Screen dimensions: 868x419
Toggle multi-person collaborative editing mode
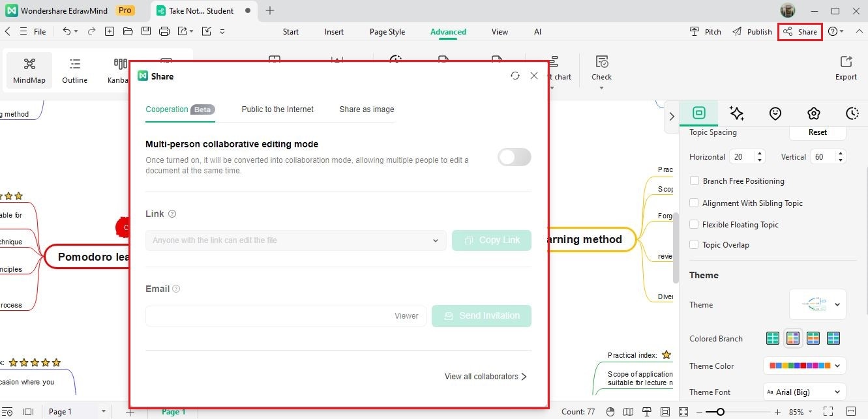515,157
